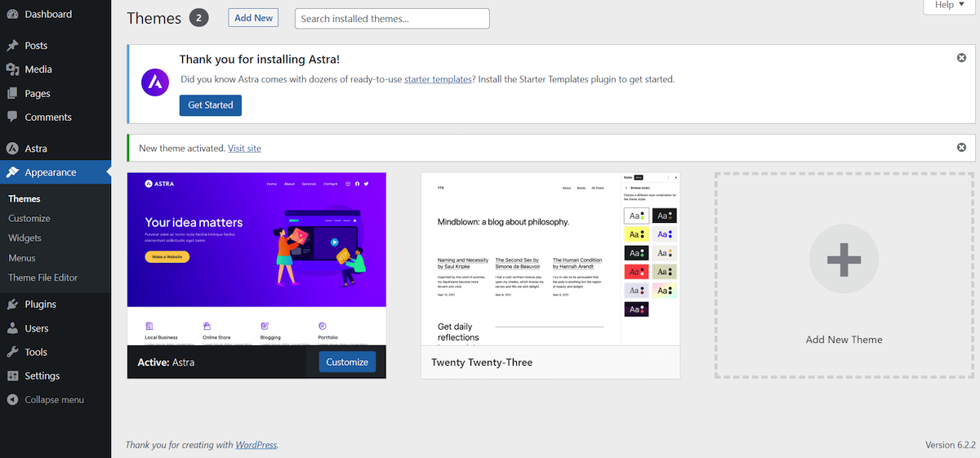Click the Settings sliders icon
The height and width of the screenshot is (458, 980).
click(12, 376)
